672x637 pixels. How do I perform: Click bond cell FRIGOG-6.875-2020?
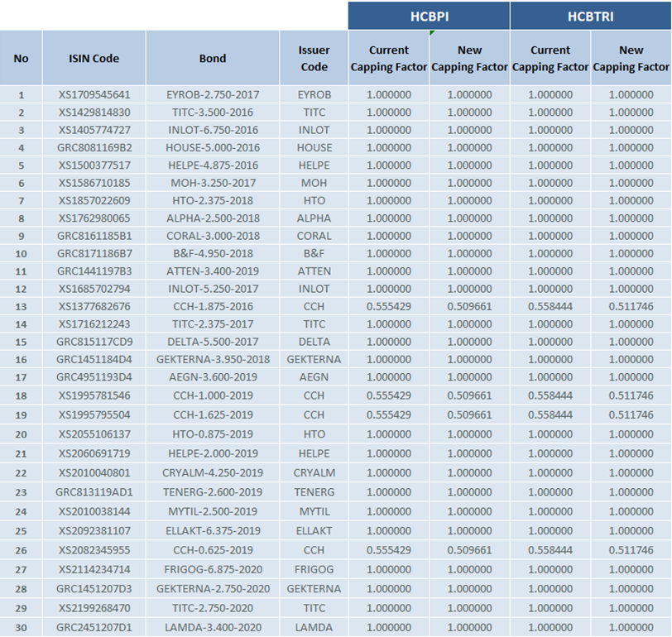tap(213, 571)
